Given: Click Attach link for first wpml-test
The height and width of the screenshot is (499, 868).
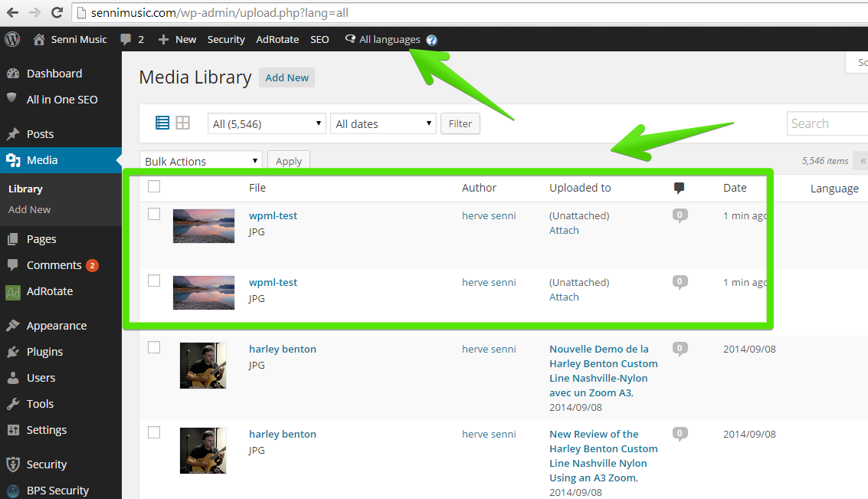Looking at the screenshot, I should click(564, 231).
